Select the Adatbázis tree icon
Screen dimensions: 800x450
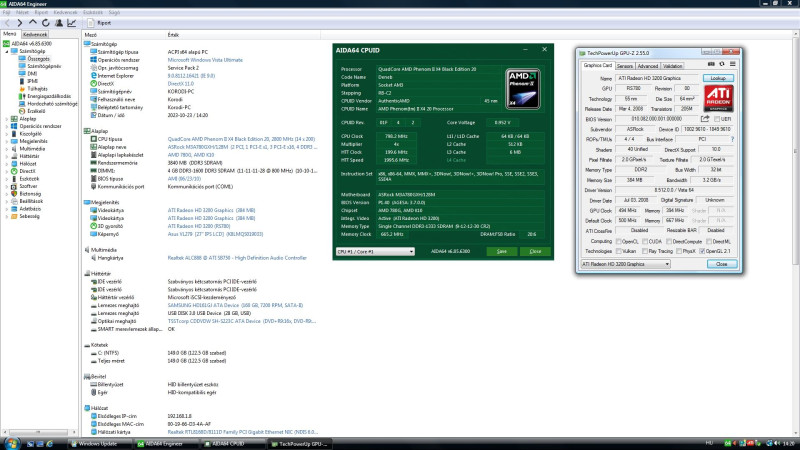[14, 209]
